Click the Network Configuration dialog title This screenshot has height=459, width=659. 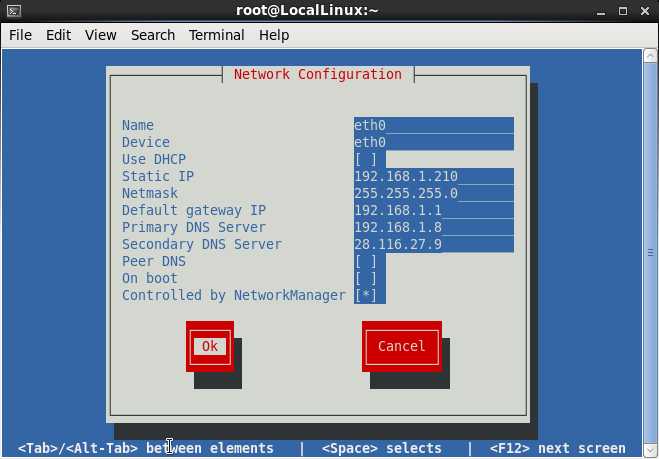pyautogui.click(x=318, y=74)
